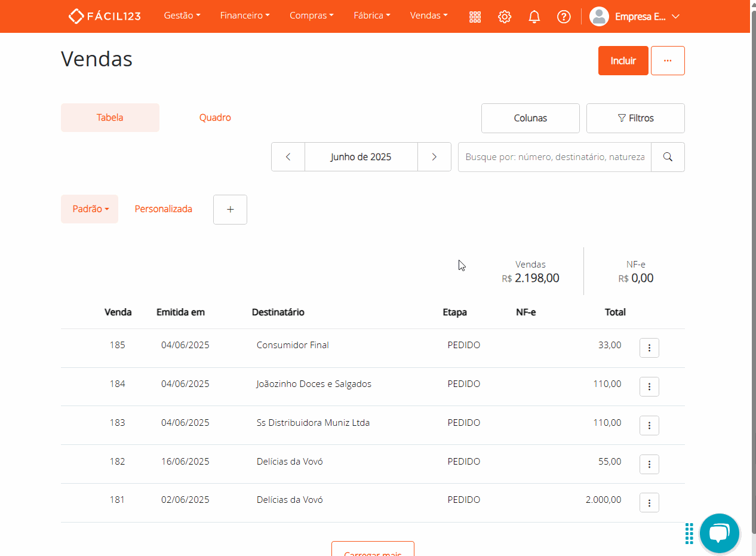Select the Personalizada view tab
Viewport: 756px width, 556px height.
pyautogui.click(x=164, y=209)
